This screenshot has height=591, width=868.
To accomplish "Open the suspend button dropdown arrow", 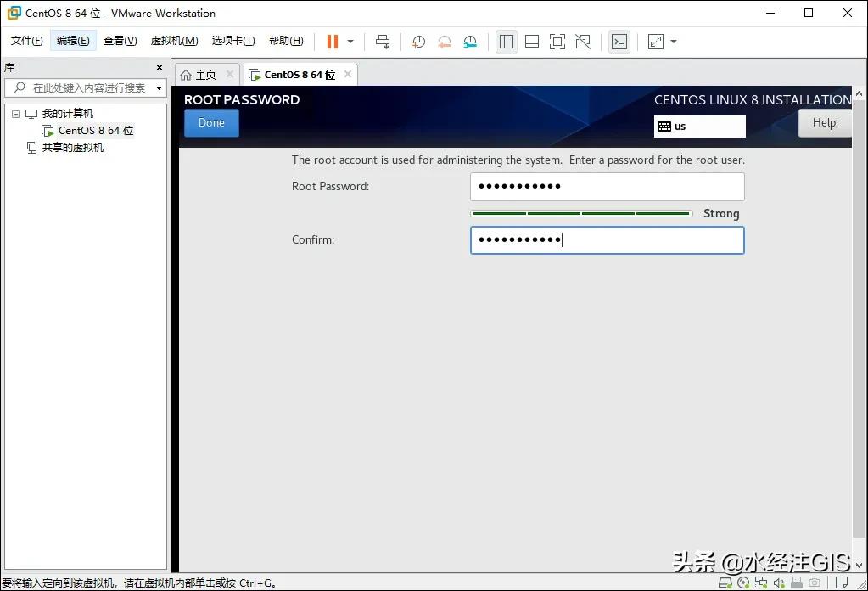I will 349,41.
